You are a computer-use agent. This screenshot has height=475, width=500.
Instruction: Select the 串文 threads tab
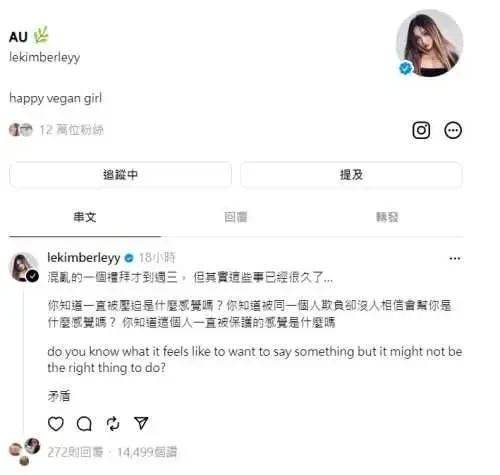(x=85, y=217)
